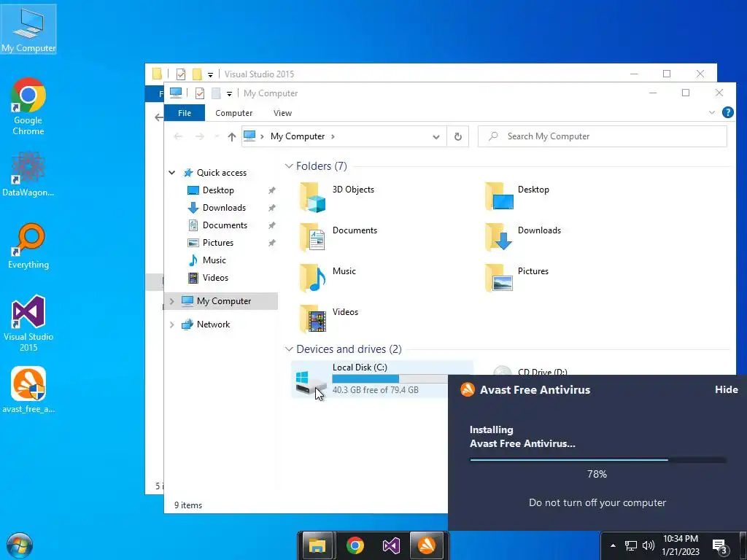Open the DataWagon desktop shortcut
Image resolution: width=747 pixels, height=560 pixels.
click(28, 174)
